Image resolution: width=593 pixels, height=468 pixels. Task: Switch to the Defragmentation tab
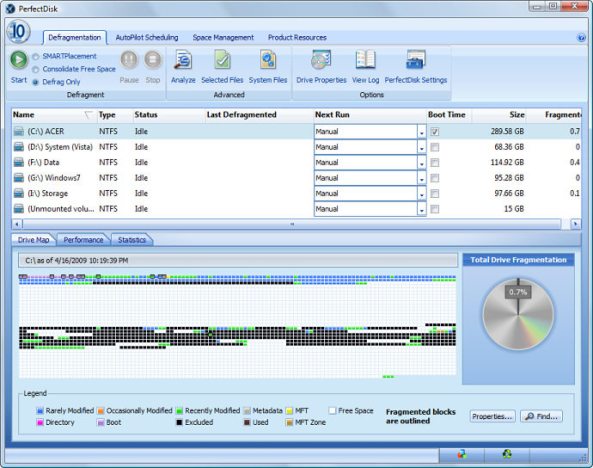click(75, 37)
